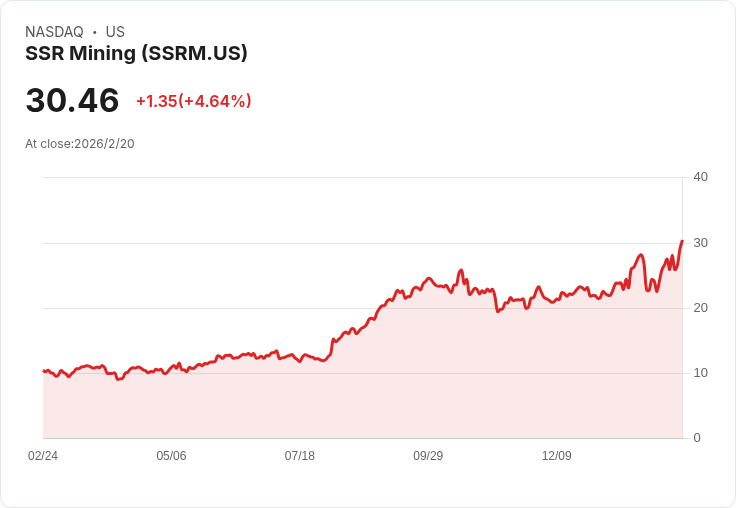Select the 05/06 date axis label
The width and height of the screenshot is (736, 508).
tap(171, 456)
